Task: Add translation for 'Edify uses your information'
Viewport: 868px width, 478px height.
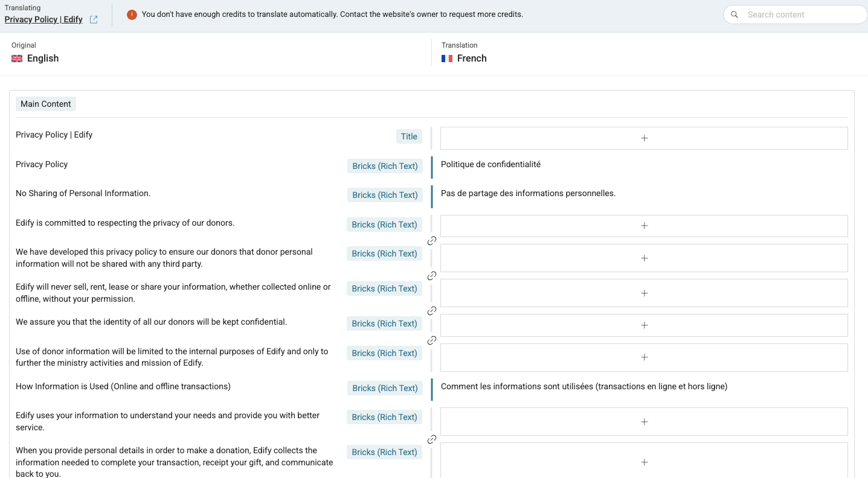Action: (x=644, y=422)
